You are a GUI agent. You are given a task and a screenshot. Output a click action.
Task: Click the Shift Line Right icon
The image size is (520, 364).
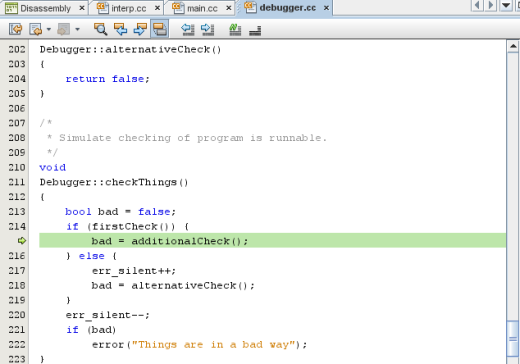click(x=207, y=29)
